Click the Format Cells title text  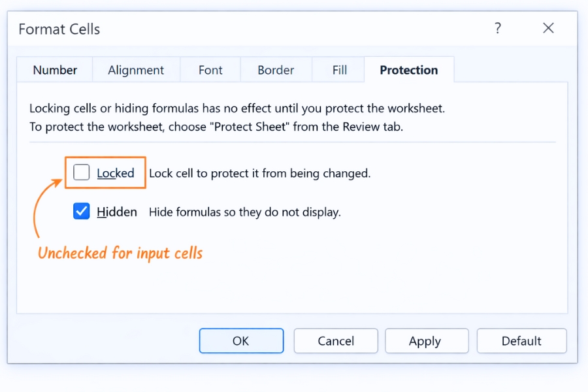coord(59,29)
